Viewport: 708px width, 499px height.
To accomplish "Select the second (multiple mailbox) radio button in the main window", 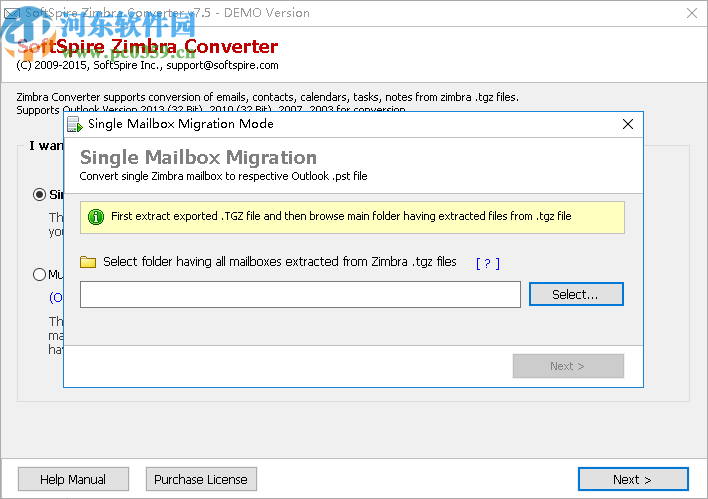I will pyautogui.click(x=39, y=274).
